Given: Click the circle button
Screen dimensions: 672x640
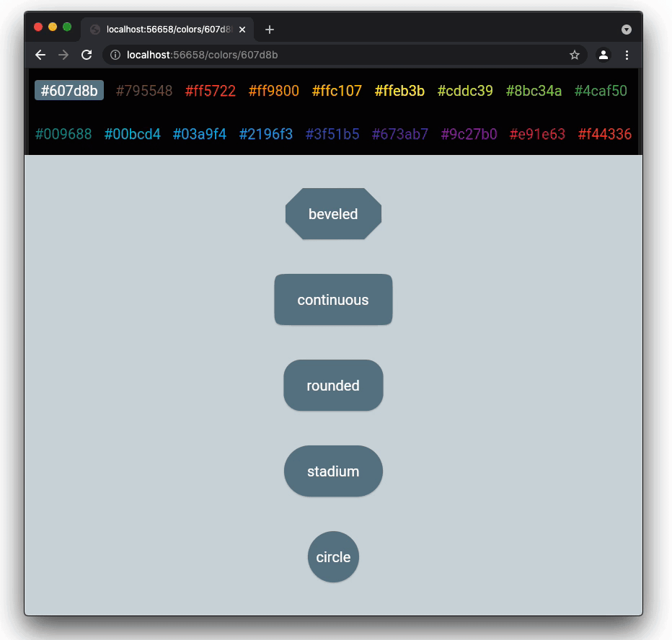Looking at the screenshot, I should [333, 557].
